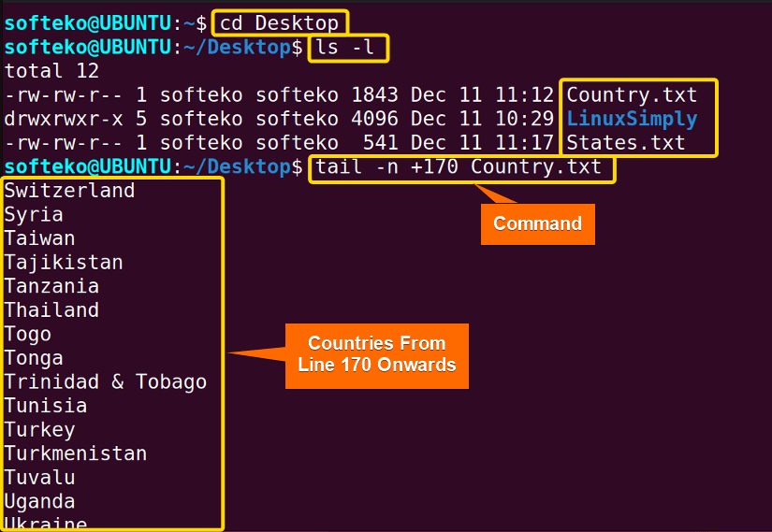Viewport: 772px width, 532px height.
Task: Click the Tunisia output line
Action: pos(46,406)
